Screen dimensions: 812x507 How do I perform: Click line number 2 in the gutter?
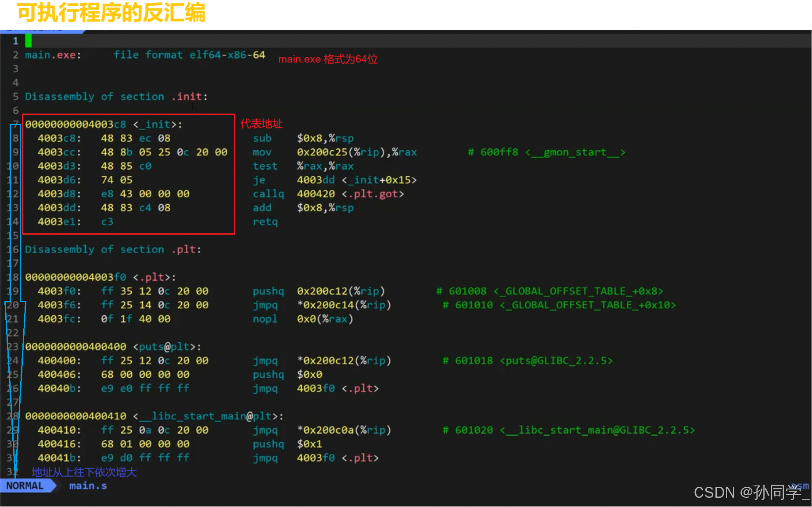pos(15,55)
